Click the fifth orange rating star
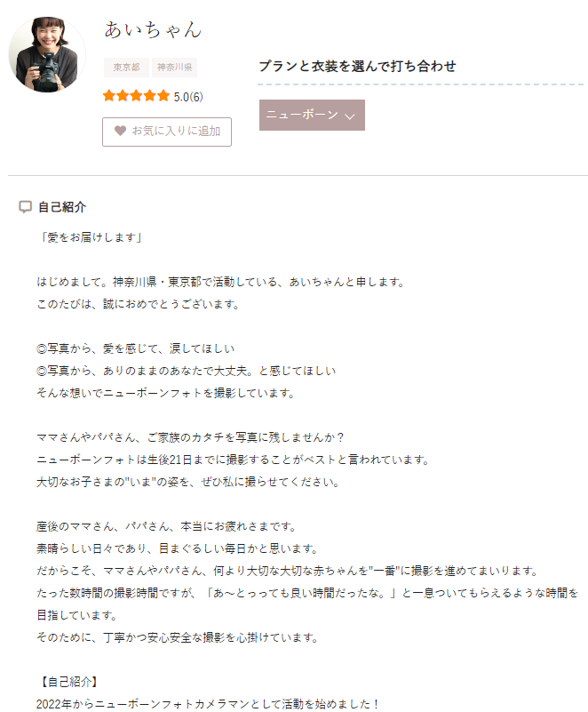The height and width of the screenshot is (712, 588). [x=163, y=96]
